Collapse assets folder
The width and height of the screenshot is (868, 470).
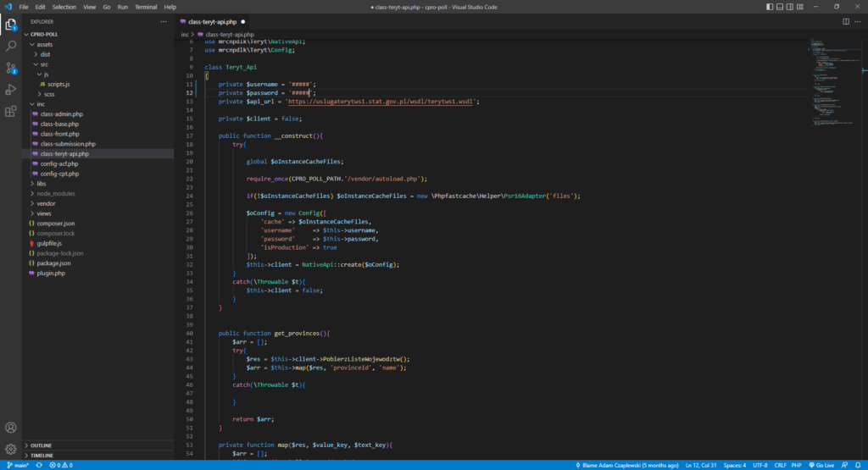tap(98, 44)
